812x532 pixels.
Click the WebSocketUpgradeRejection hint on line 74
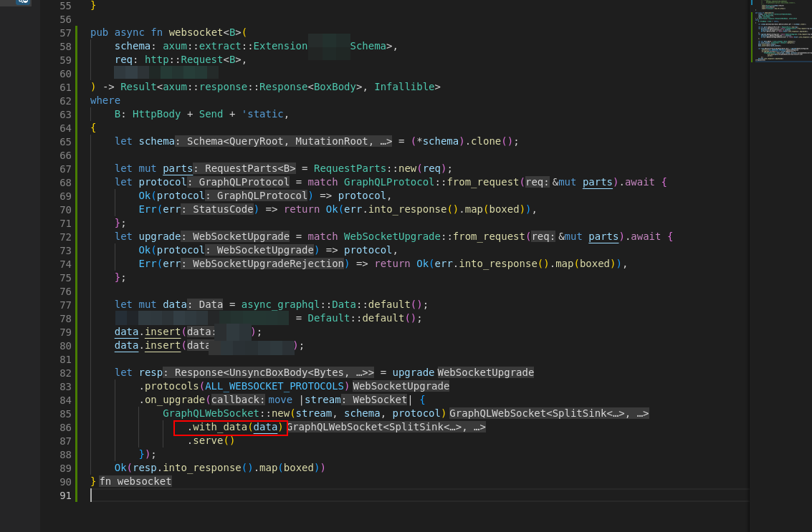[262, 264]
